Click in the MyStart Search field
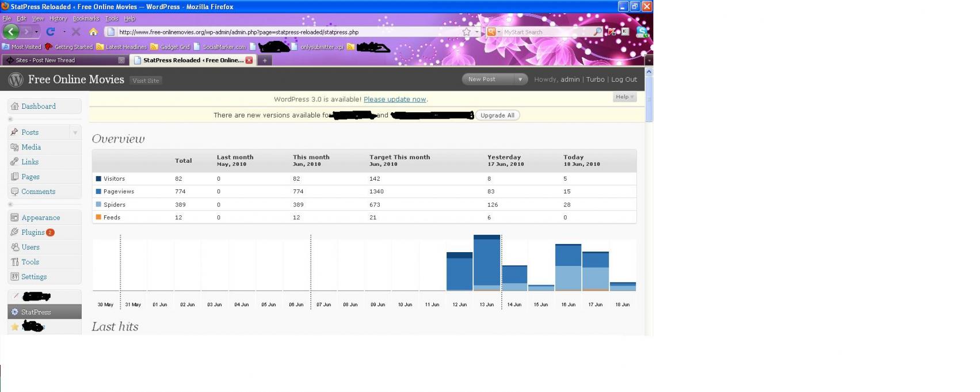The width and height of the screenshot is (980, 392). coord(547,32)
